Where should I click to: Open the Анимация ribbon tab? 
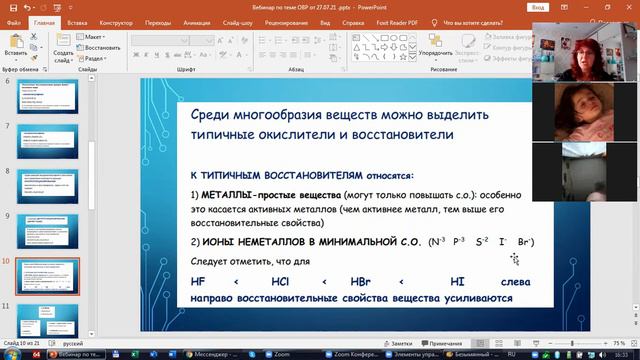[x=197, y=23]
